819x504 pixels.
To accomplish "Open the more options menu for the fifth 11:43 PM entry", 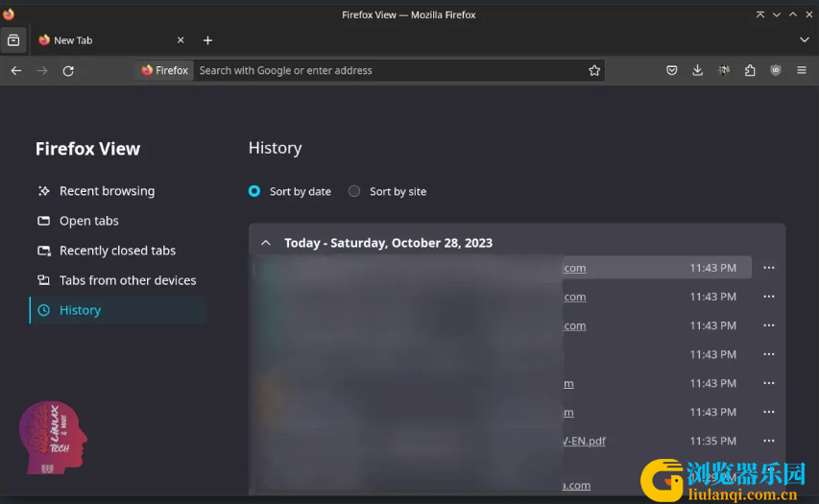I will coord(769,383).
